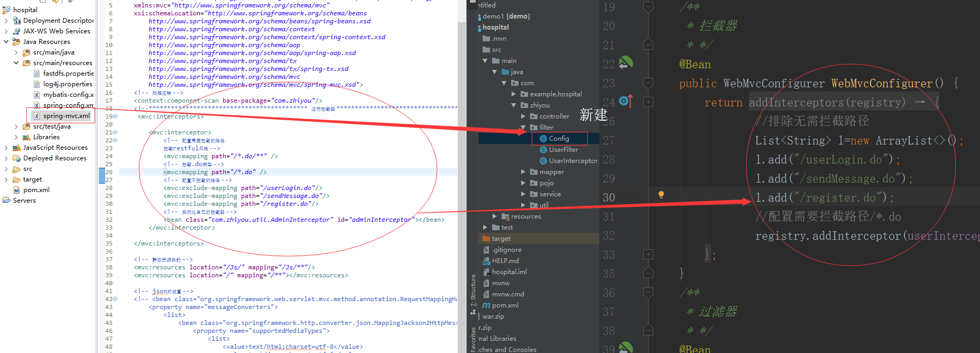Expand the src/test/java folder
980x353 pixels.
(16, 126)
